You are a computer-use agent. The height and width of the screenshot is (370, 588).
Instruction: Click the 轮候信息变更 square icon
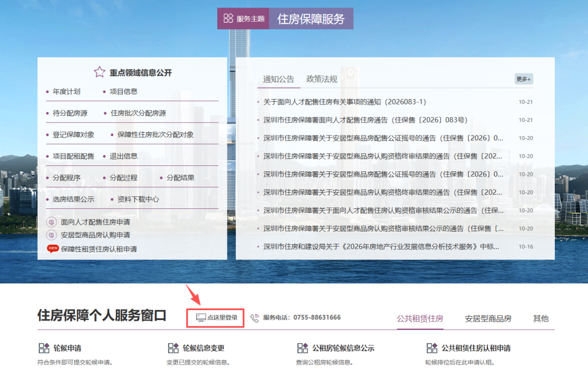tap(173, 348)
